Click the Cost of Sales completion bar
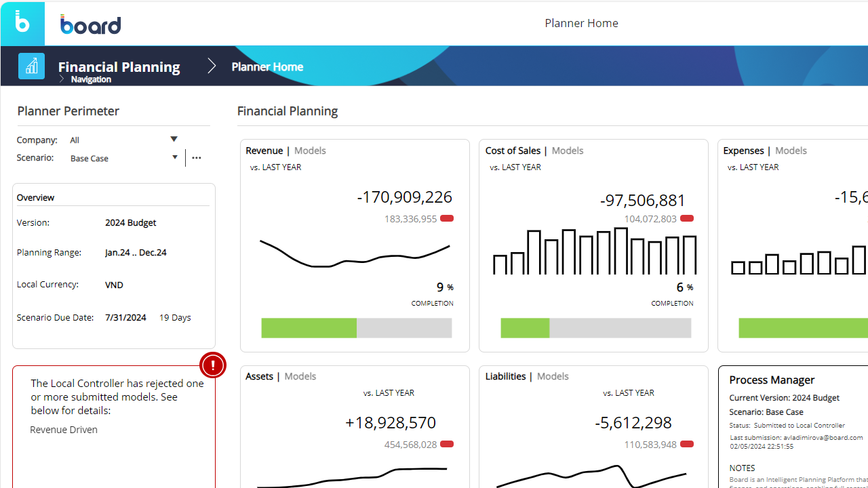Screen dimensions: 868x488 tap(596, 328)
